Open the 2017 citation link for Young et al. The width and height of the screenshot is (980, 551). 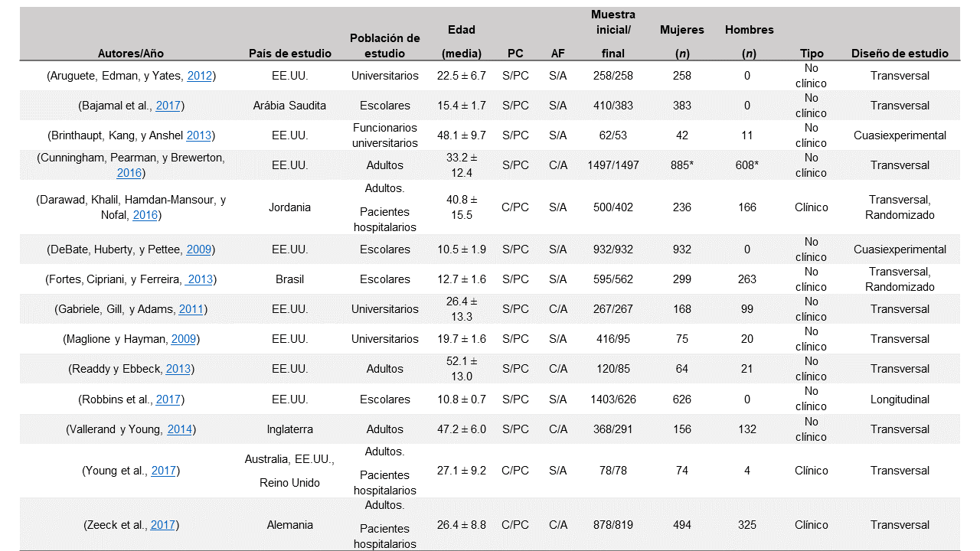tap(164, 471)
